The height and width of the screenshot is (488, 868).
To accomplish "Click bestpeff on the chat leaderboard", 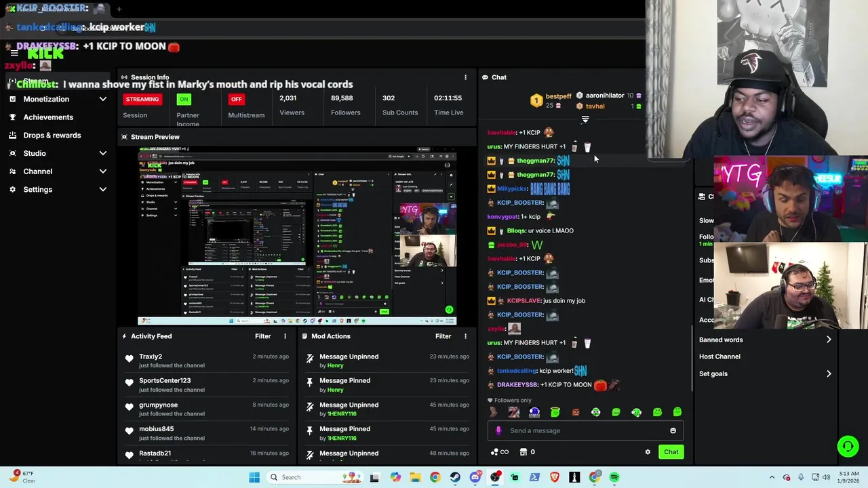I will click(559, 96).
